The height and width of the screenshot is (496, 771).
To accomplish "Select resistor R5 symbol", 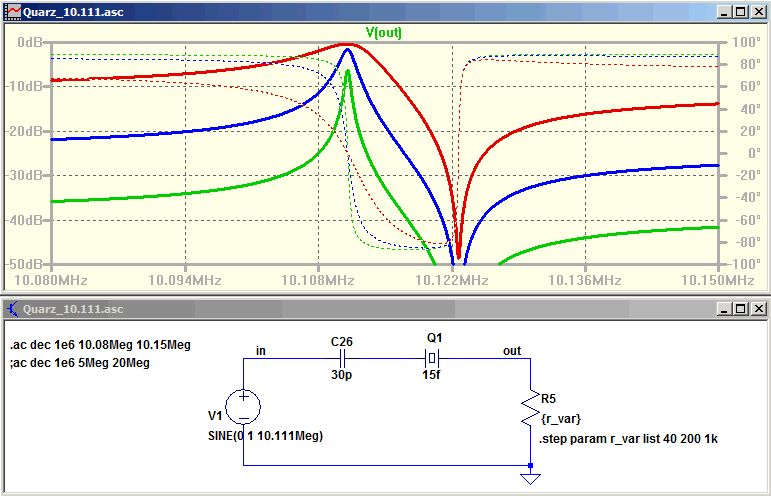I will [x=530, y=408].
